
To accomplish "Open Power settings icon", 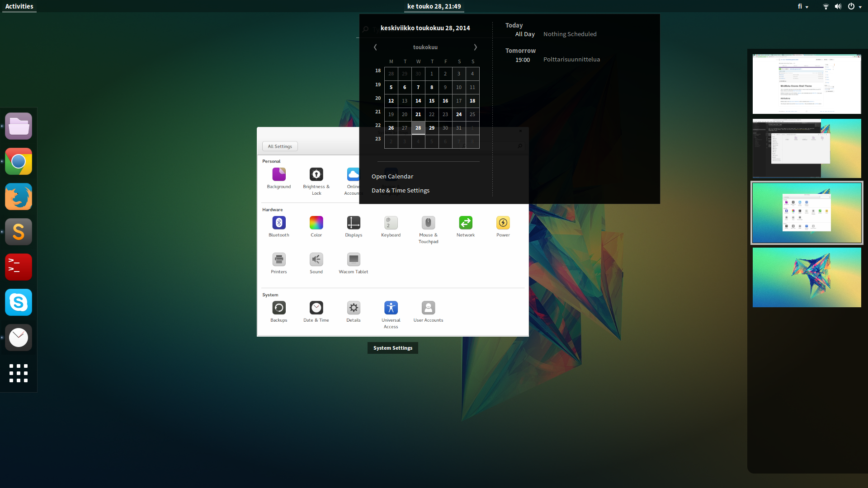I will (x=503, y=223).
